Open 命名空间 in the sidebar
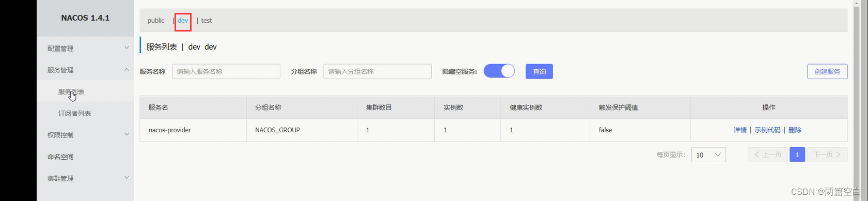868x201 pixels. point(60,157)
